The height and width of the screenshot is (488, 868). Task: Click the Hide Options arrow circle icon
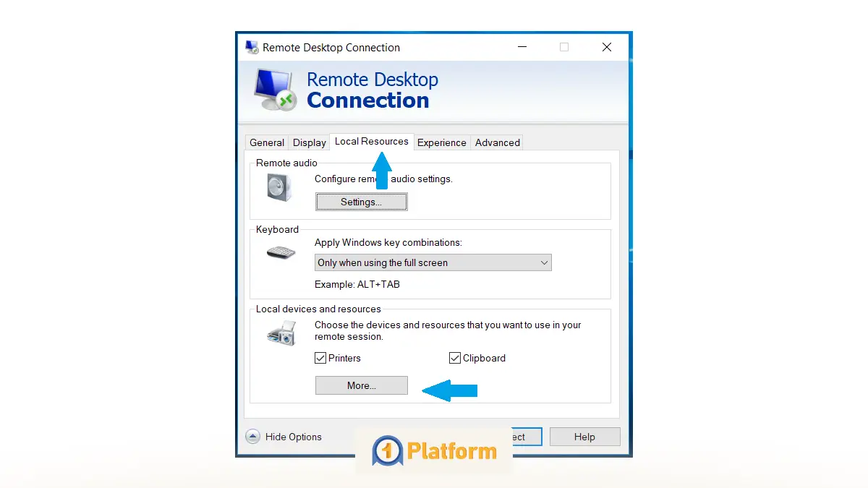252,437
